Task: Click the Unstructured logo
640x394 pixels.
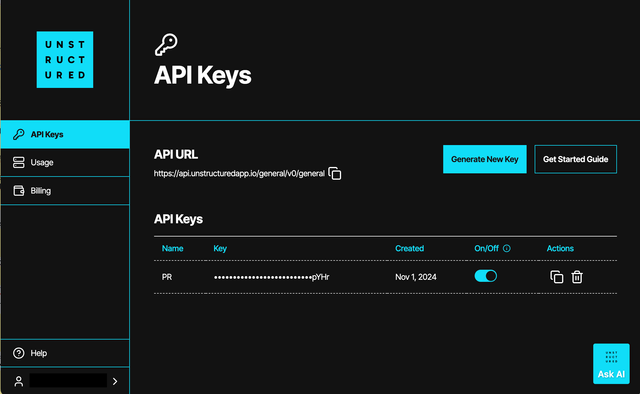Action: click(65, 60)
